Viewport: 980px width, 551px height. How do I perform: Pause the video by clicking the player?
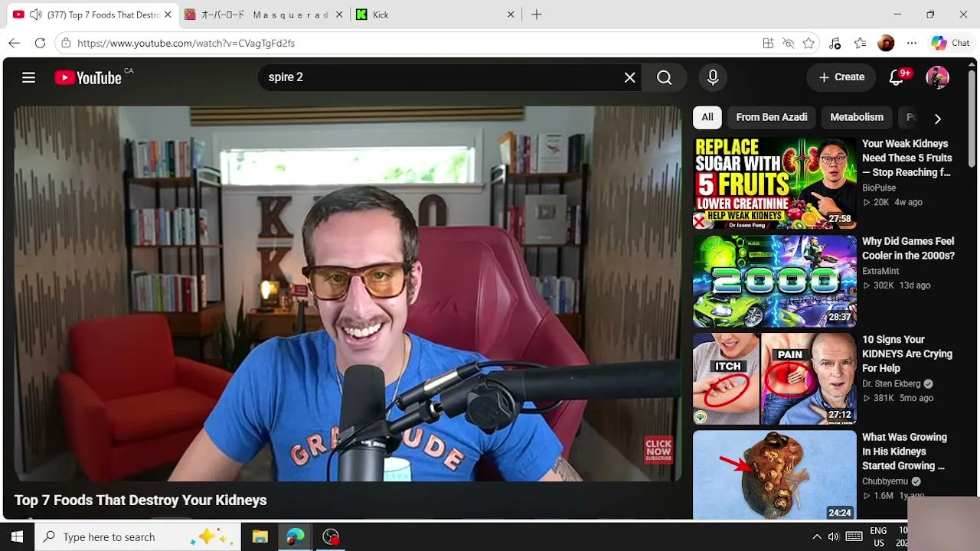click(348, 294)
